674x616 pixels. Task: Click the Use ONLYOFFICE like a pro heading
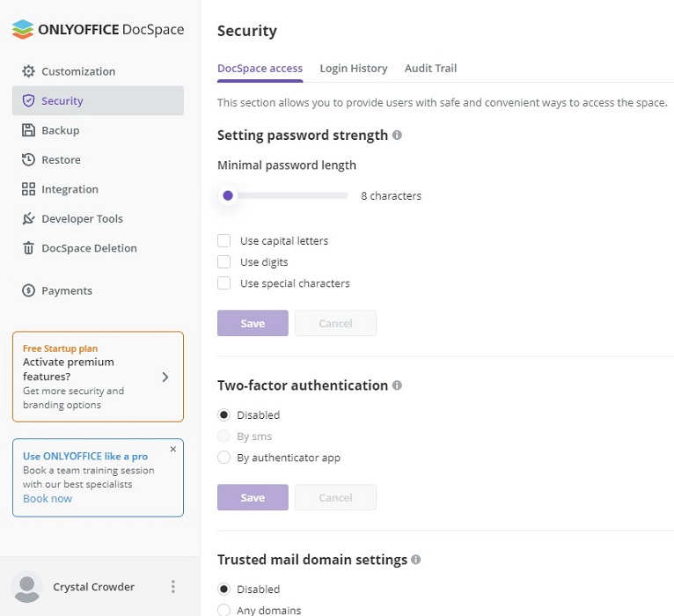pos(85,456)
